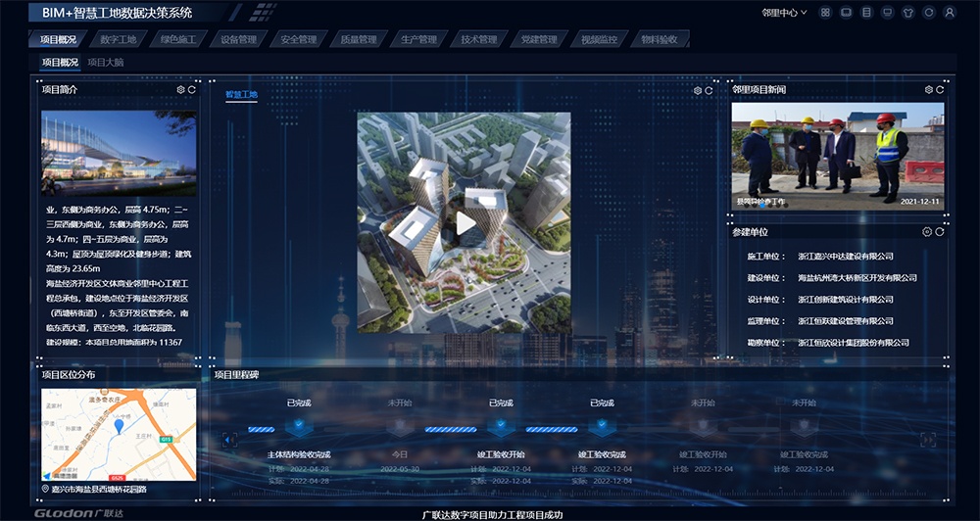Refresh the 邻里项目新闻 panel

pyautogui.click(x=940, y=90)
